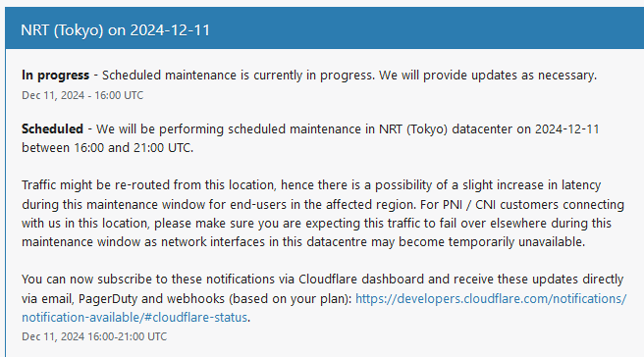The height and width of the screenshot is (357, 644).
Task: Click the word PagerDuty in the last paragraph
Action: tap(108, 298)
